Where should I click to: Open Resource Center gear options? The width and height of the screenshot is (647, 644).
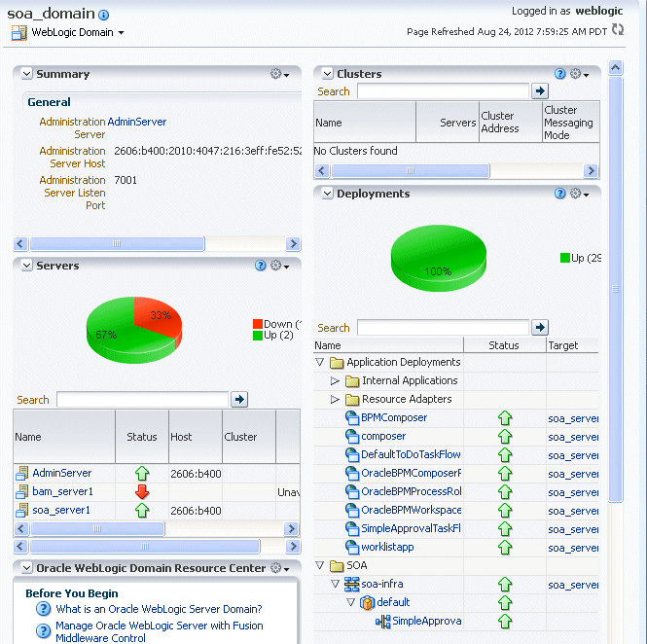(279, 568)
